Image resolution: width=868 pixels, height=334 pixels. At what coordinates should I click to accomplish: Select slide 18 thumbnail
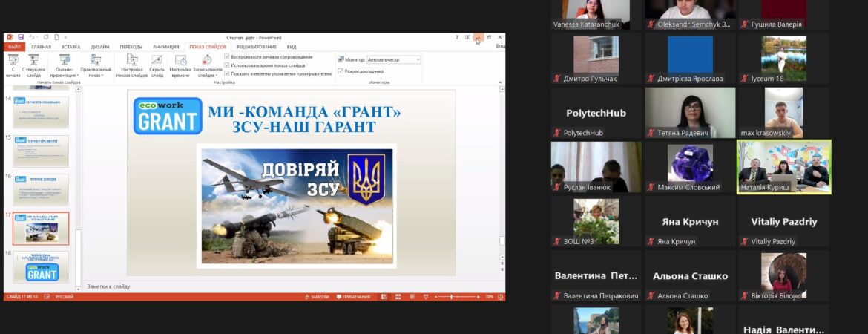[x=41, y=267]
